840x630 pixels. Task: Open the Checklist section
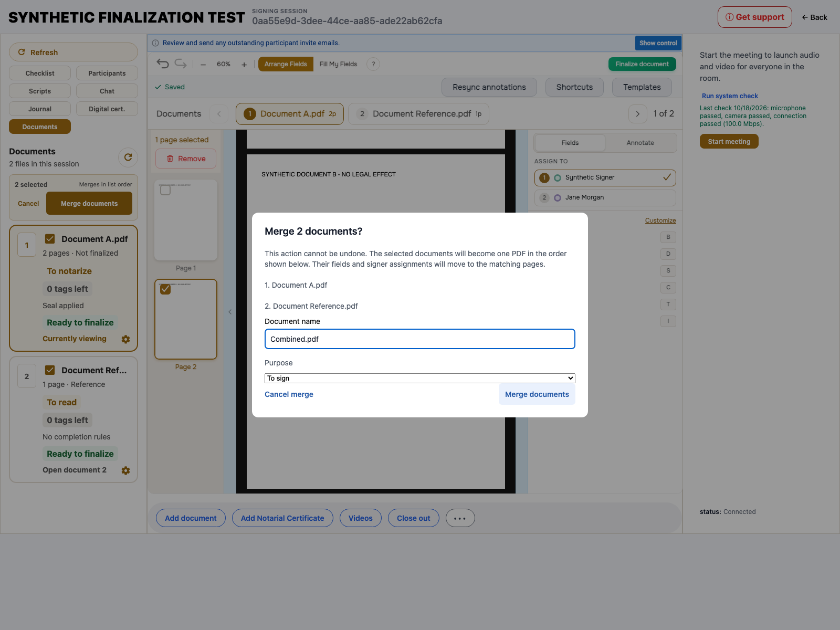pos(40,73)
